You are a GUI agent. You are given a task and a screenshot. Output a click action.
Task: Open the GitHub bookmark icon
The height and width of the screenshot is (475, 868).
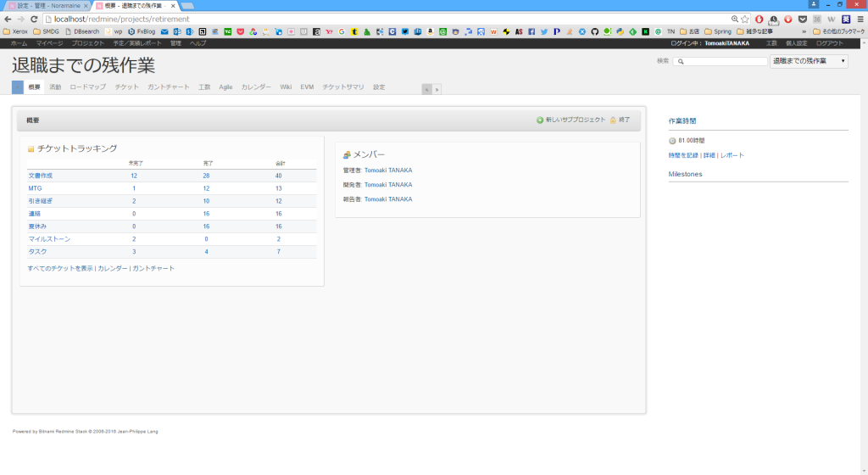(x=594, y=31)
